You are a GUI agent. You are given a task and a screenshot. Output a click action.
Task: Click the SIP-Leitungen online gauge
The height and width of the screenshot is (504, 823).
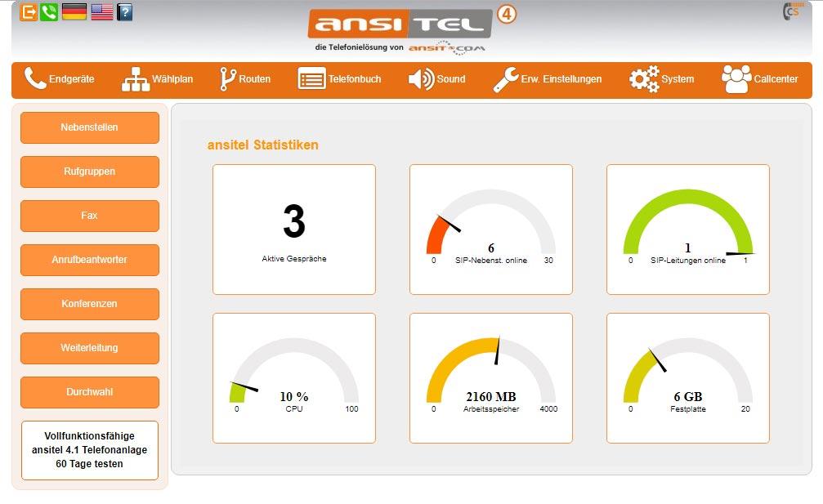point(687,230)
